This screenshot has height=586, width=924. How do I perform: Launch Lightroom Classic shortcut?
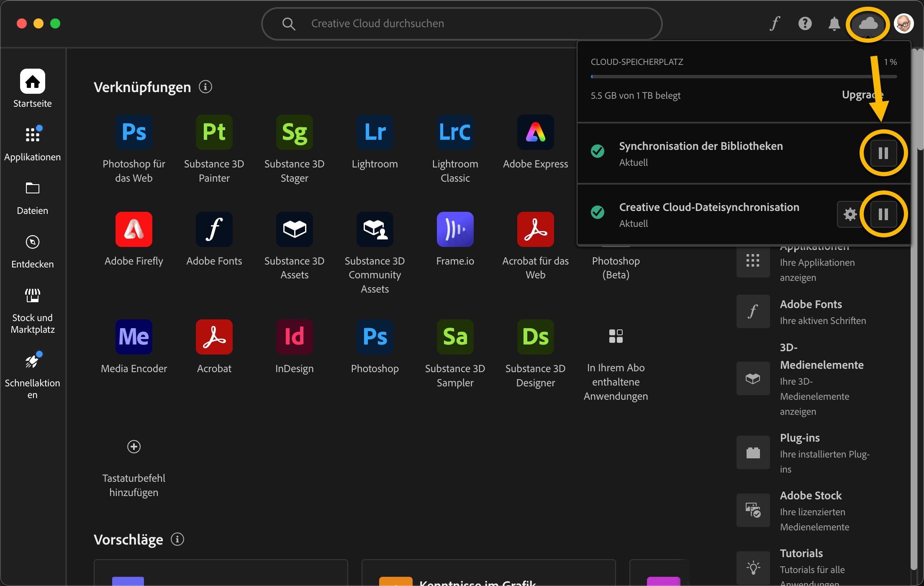tap(455, 132)
